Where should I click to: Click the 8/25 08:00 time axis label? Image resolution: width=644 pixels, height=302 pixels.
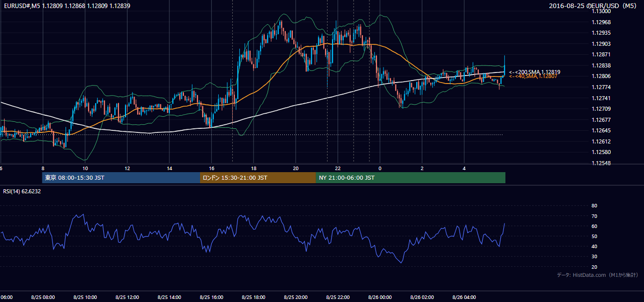[x=43, y=297]
